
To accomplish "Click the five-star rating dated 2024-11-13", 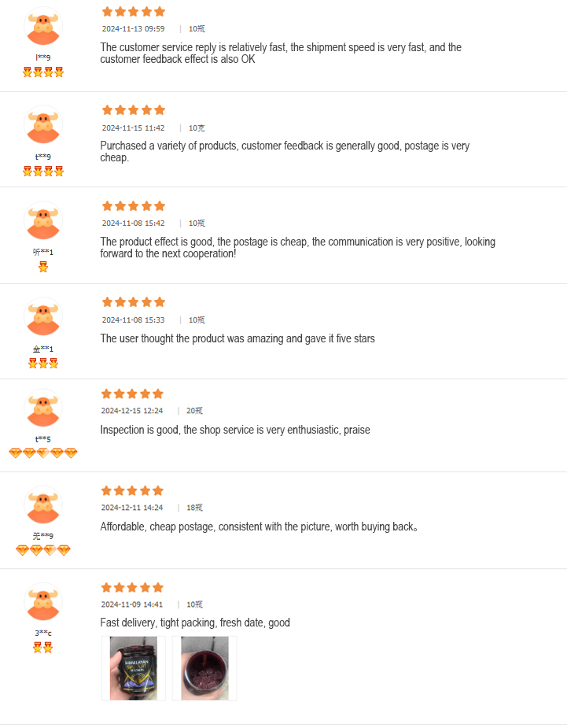I will click(x=134, y=12).
